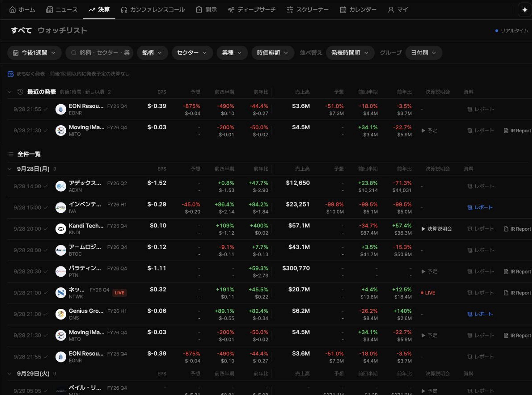
Task: Open the ディープサーチ tab
Action: click(x=252, y=10)
